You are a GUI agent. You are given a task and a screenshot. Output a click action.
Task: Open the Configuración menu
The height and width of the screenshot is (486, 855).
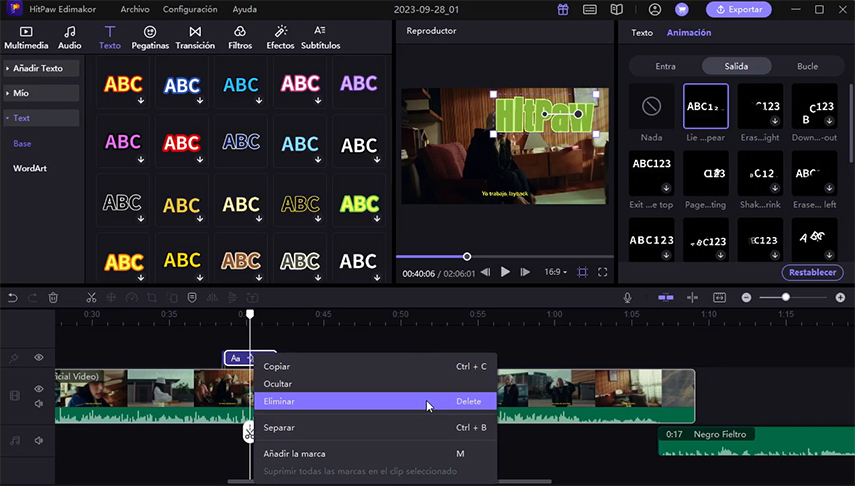(190, 9)
